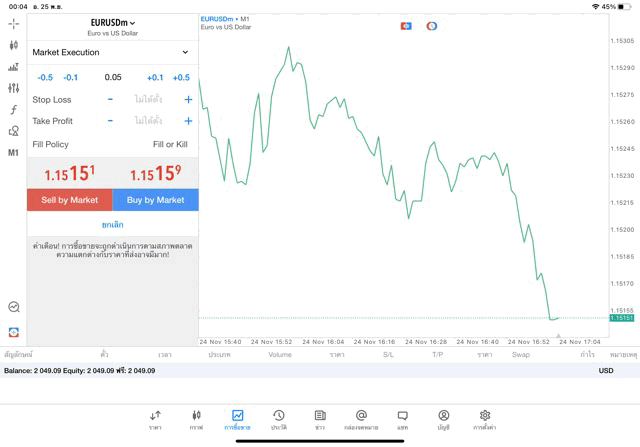The image size is (640, 447).
Task: Open the Settings gear tab
Action: tap(485, 419)
